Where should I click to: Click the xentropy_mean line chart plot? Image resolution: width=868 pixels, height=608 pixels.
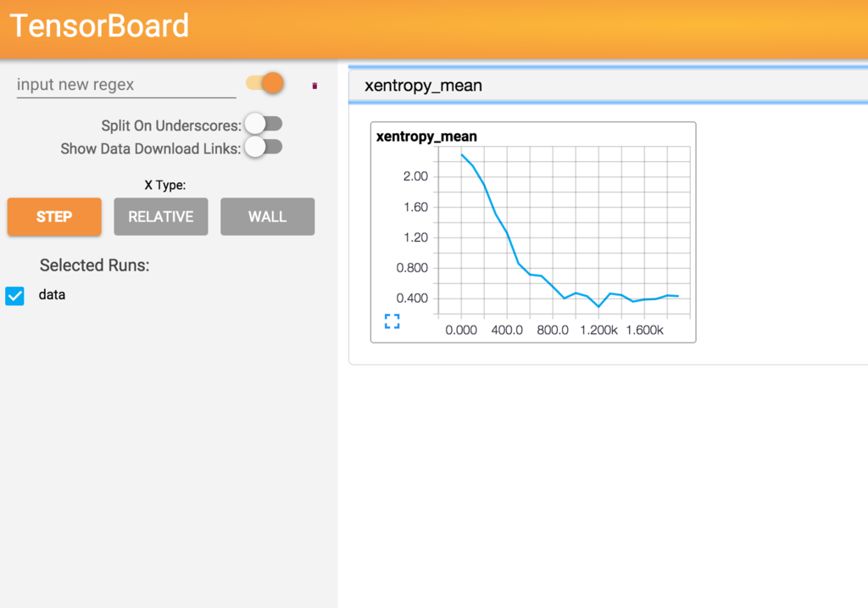[x=564, y=232]
